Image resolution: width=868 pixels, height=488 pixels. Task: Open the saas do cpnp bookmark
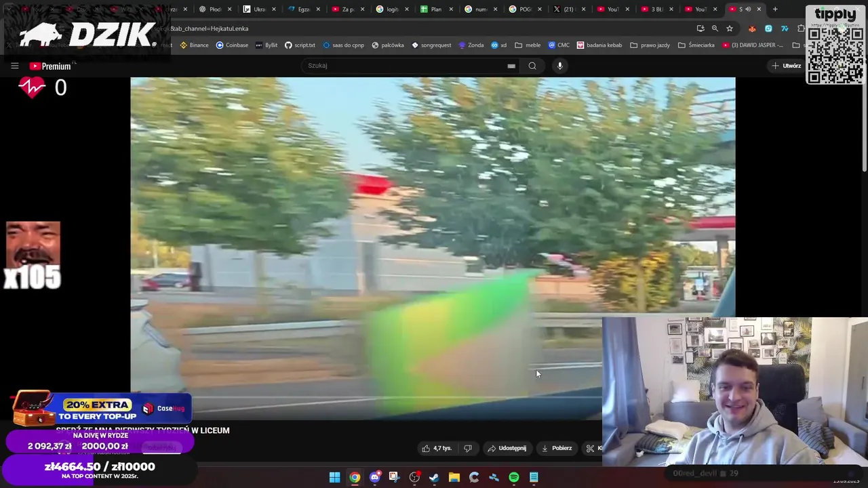(x=343, y=45)
